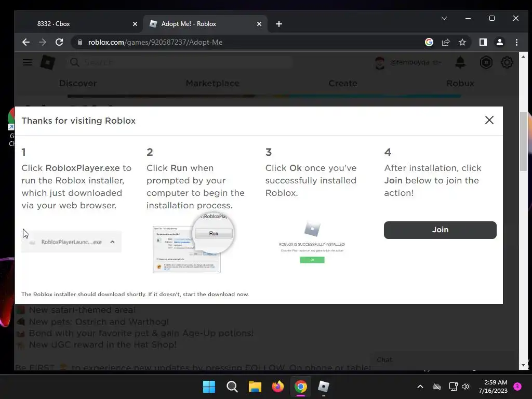532x399 pixels.
Task: Click the Robux balance icon
Action: [x=486, y=62]
